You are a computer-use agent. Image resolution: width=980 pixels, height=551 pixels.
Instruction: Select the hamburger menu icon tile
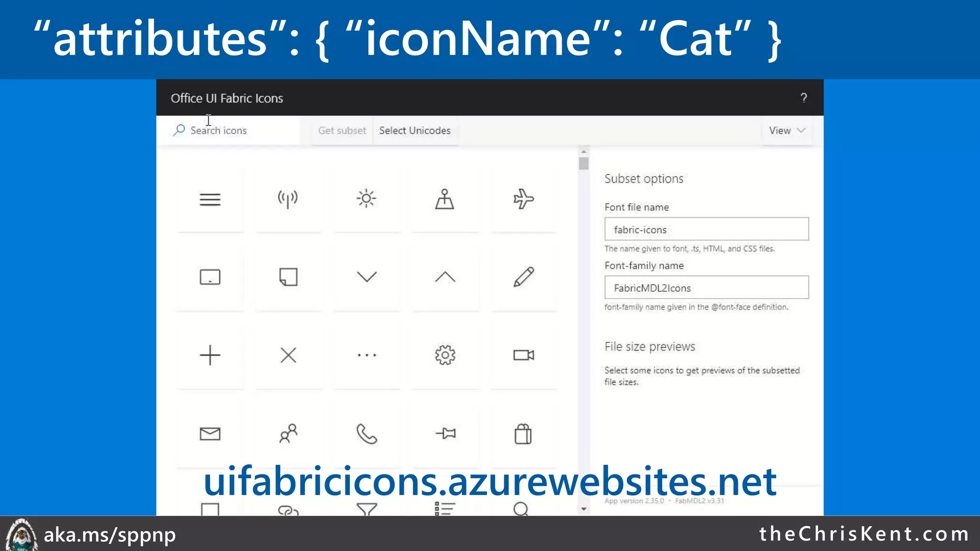pos(210,199)
